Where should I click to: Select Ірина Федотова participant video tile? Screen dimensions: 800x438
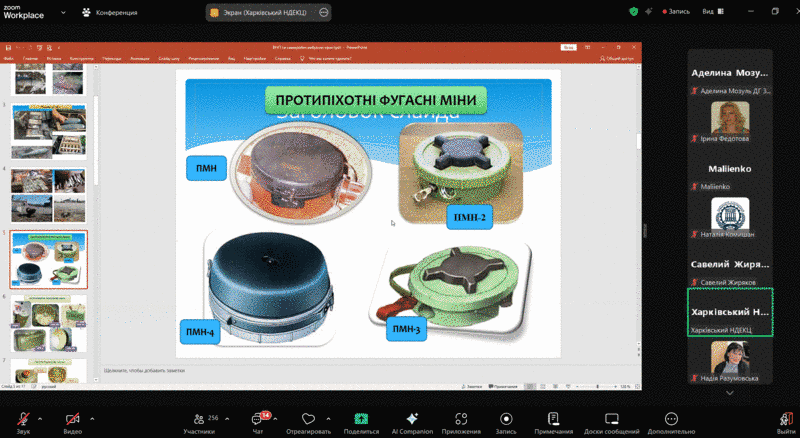click(730, 121)
